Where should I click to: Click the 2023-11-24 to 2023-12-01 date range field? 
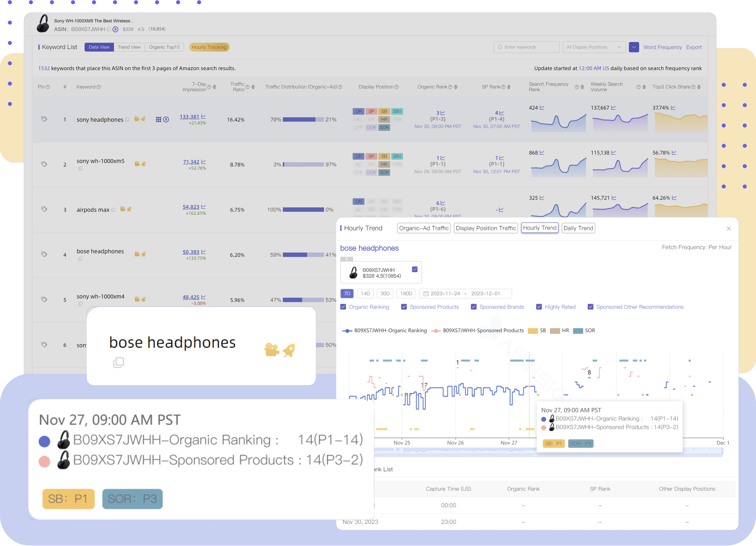[x=465, y=293]
